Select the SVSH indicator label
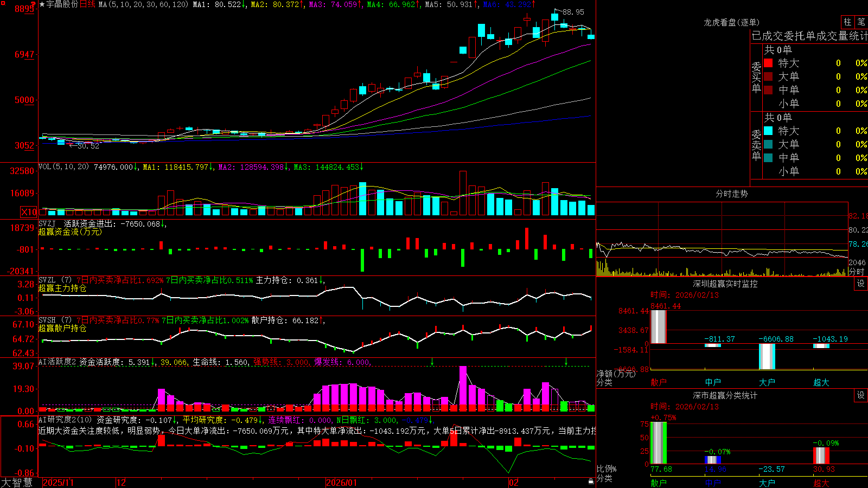The width and height of the screenshot is (868, 488). pos(47,320)
